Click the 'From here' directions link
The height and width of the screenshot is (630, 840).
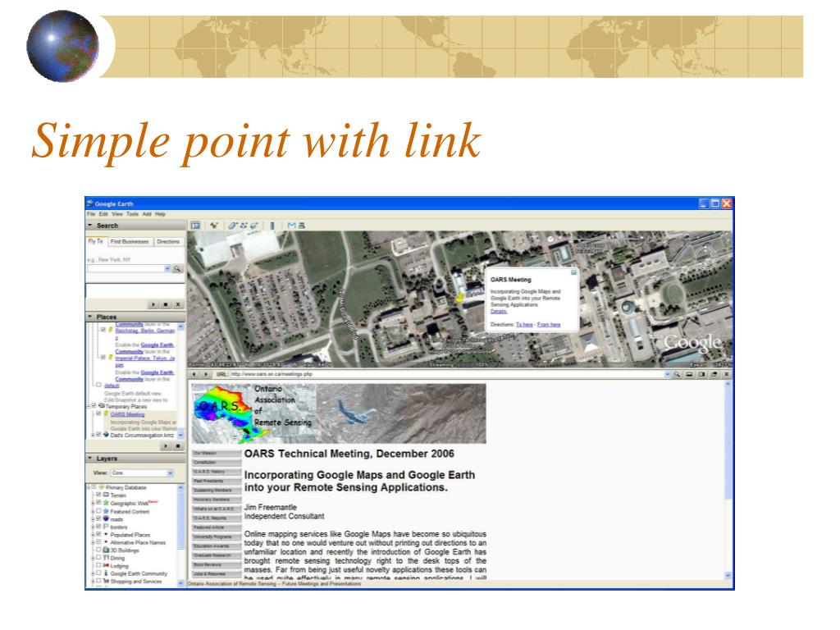pos(549,325)
